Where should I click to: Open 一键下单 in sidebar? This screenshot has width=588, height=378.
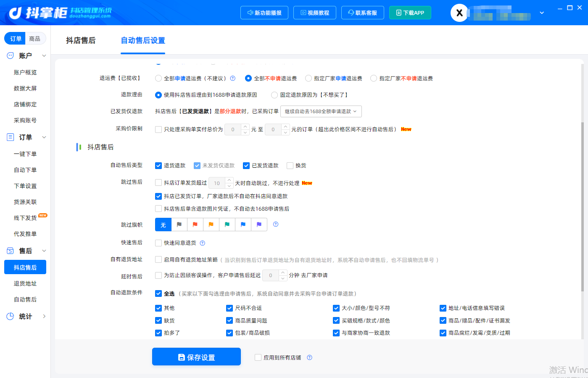tap(25, 154)
